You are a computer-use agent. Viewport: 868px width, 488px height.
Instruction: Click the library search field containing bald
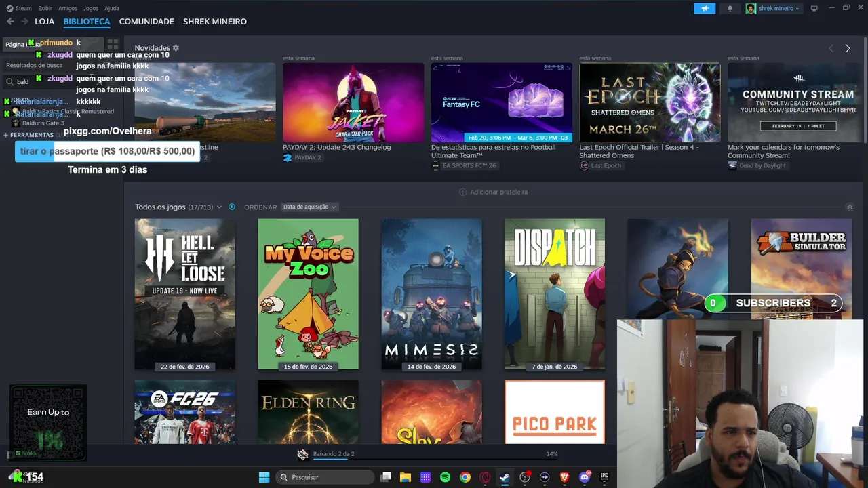(54, 81)
